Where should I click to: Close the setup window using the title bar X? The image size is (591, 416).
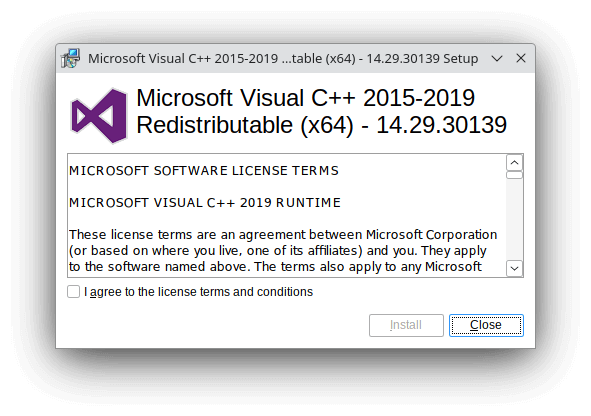click(x=521, y=58)
